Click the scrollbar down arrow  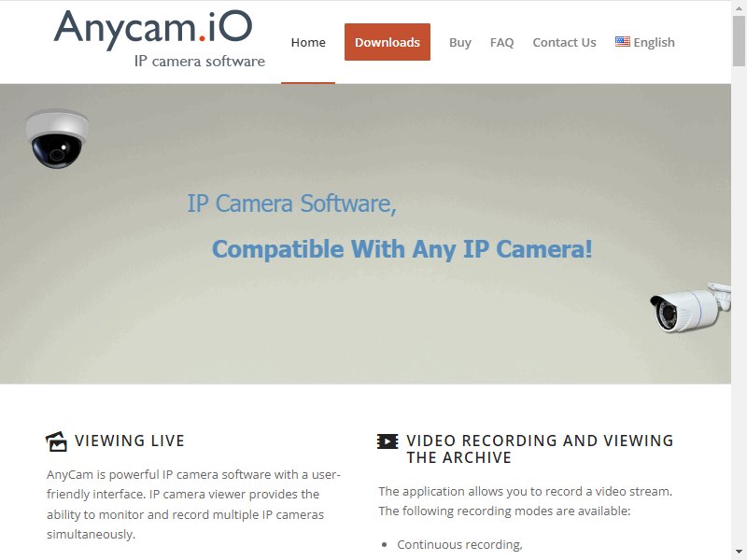coord(739,553)
